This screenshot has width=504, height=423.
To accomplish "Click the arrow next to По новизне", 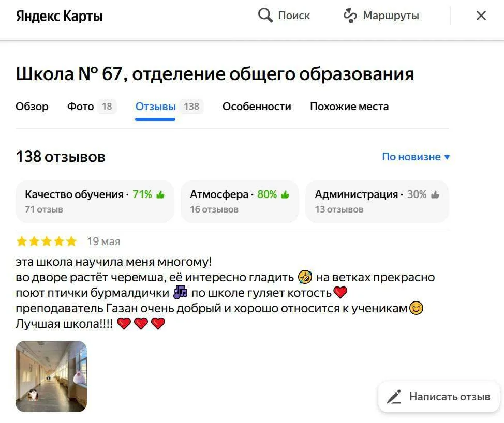I will pos(447,157).
